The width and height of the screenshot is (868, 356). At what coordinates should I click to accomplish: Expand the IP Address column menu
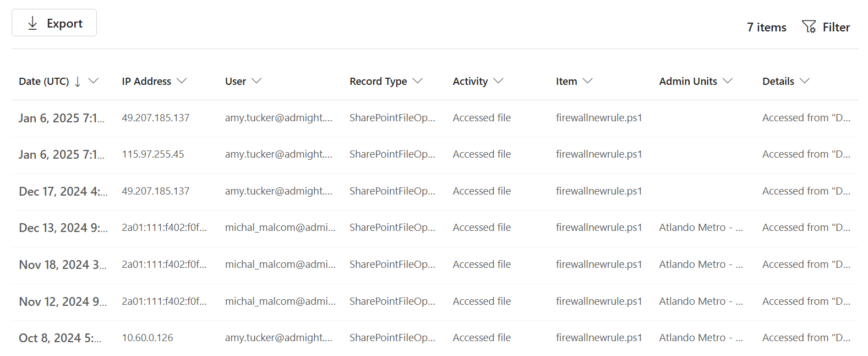pyautogui.click(x=182, y=81)
